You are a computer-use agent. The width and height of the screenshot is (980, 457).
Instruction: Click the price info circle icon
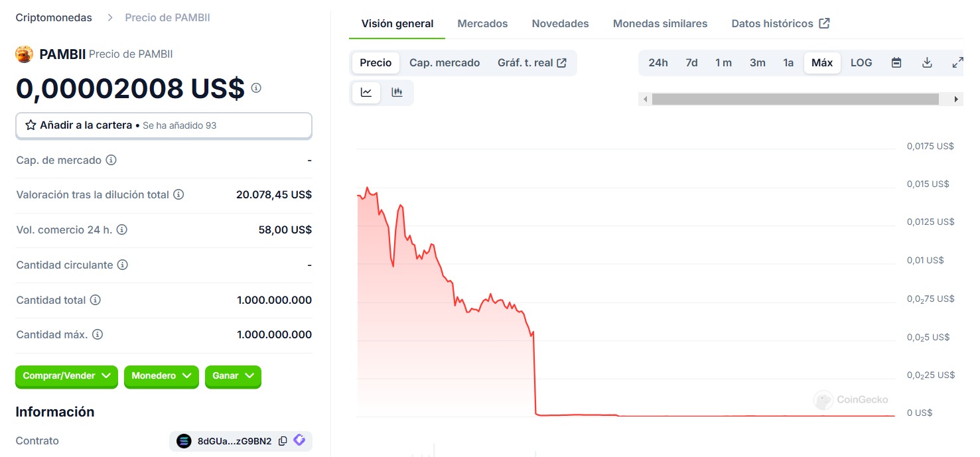[x=256, y=88]
